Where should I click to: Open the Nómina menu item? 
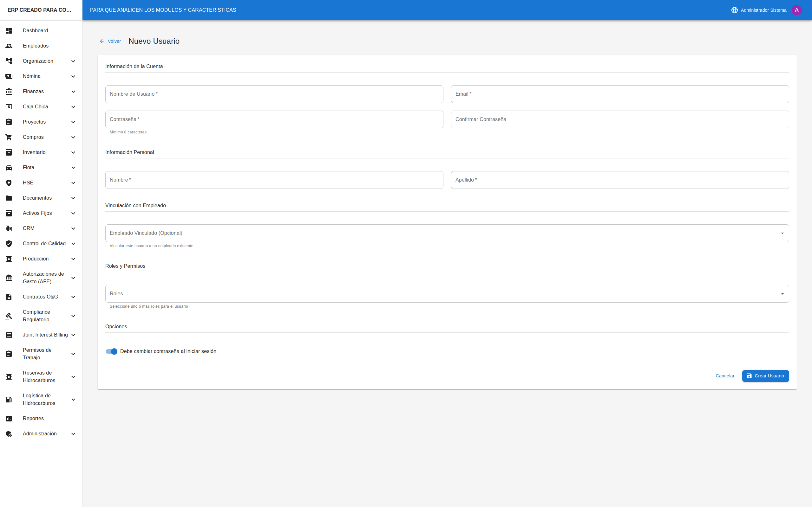point(32,76)
